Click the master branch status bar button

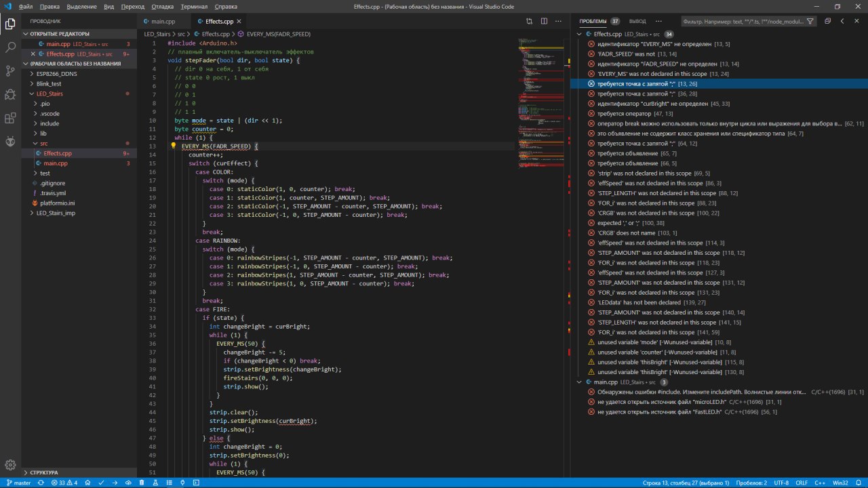tap(18, 483)
